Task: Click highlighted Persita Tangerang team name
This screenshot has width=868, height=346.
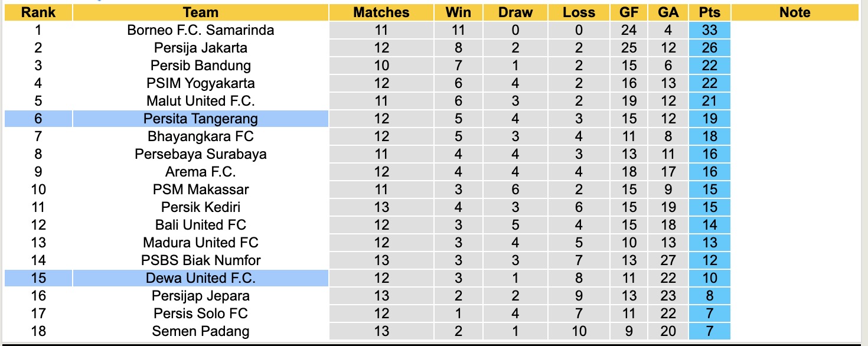Action: pos(200,119)
